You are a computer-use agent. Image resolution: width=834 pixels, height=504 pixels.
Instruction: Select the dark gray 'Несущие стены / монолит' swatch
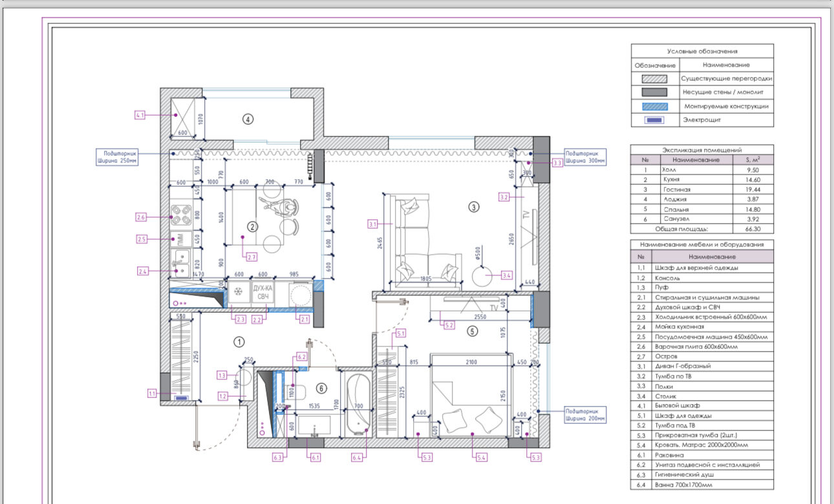coord(654,92)
